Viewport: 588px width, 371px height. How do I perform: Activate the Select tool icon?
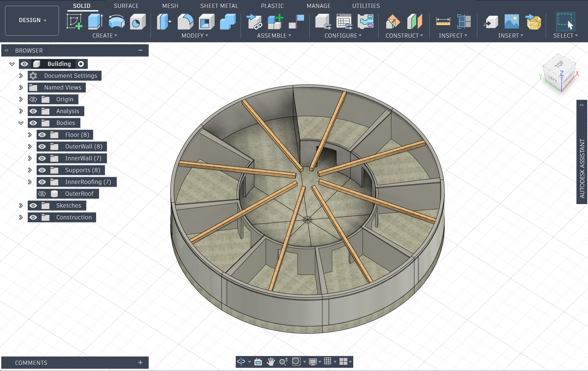pos(565,22)
